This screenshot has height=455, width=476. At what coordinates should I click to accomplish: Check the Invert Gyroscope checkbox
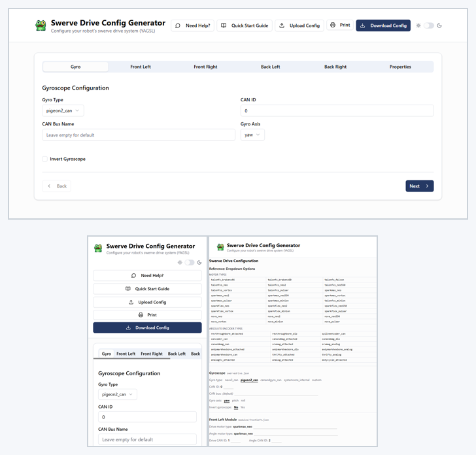coord(45,159)
